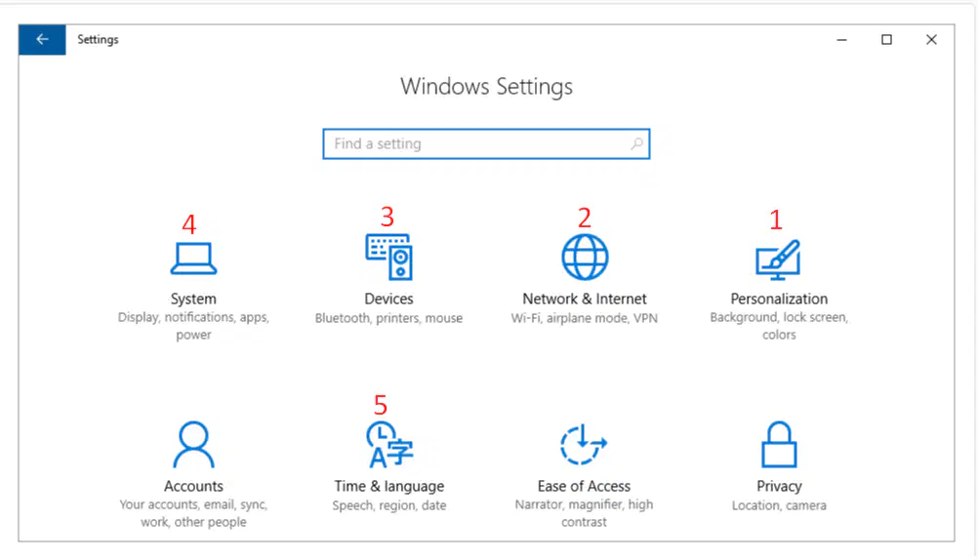Viewport: 978px width, 560px height.
Task: Minimize the Settings window
Action: click(841, 39)
